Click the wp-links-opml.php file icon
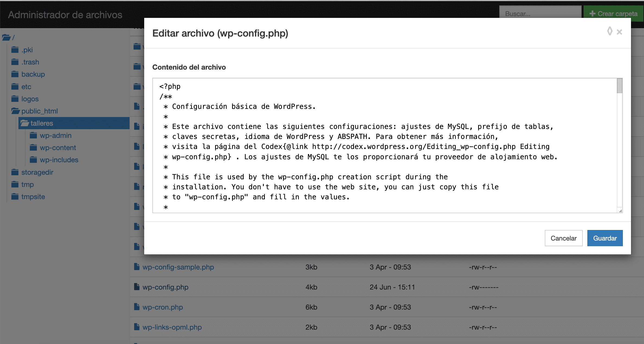This screenshot has width=644, height=344. 137,327
